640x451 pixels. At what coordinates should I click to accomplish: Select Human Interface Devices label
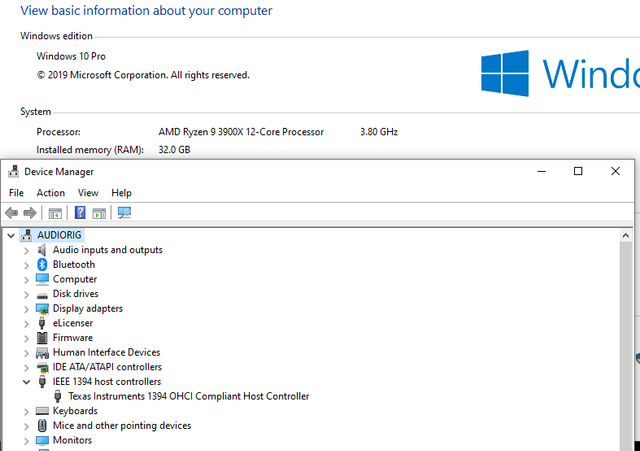tap(107, 352)
